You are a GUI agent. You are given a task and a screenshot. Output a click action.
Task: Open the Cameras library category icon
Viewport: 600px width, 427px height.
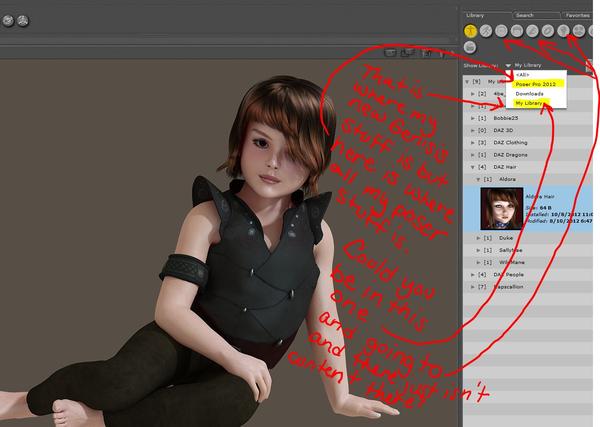(579, 31)
